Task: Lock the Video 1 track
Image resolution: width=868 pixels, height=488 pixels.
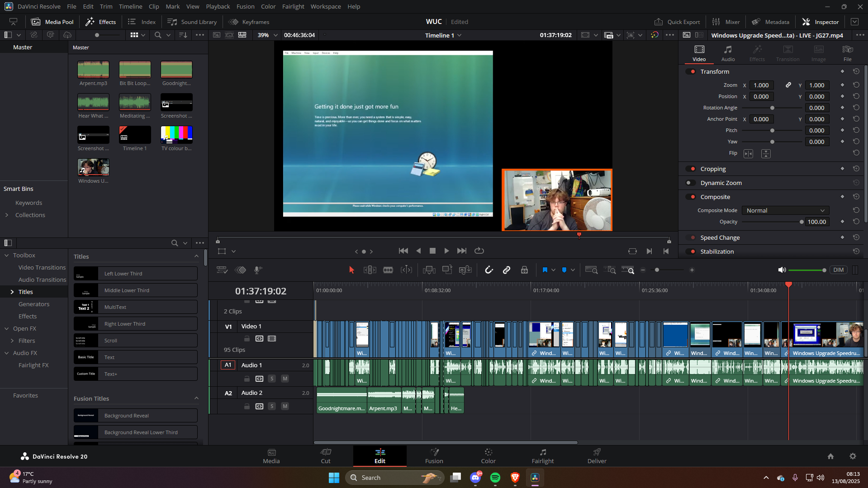Action: pos(247,338)
